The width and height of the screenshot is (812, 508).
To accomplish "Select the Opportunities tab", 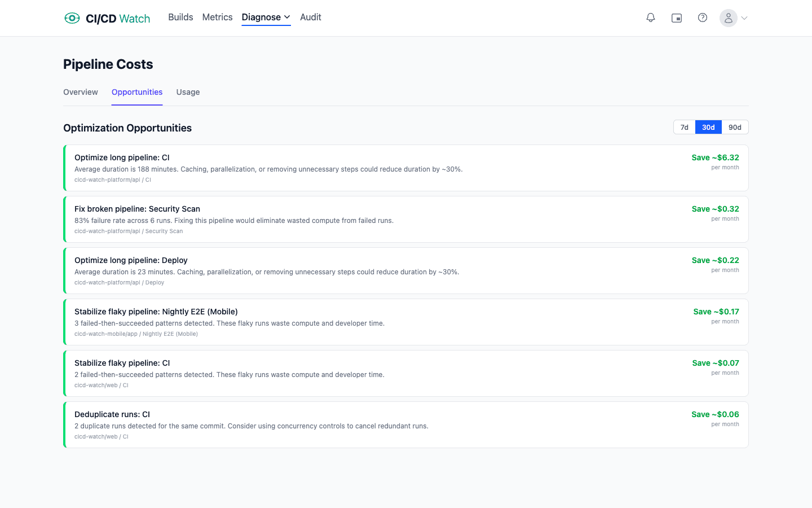I will point(137,92).
